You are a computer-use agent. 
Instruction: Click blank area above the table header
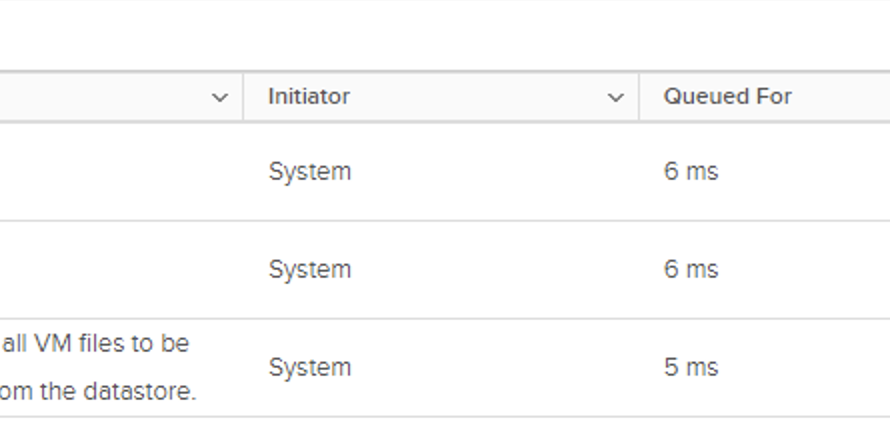(x=445, y=35)
